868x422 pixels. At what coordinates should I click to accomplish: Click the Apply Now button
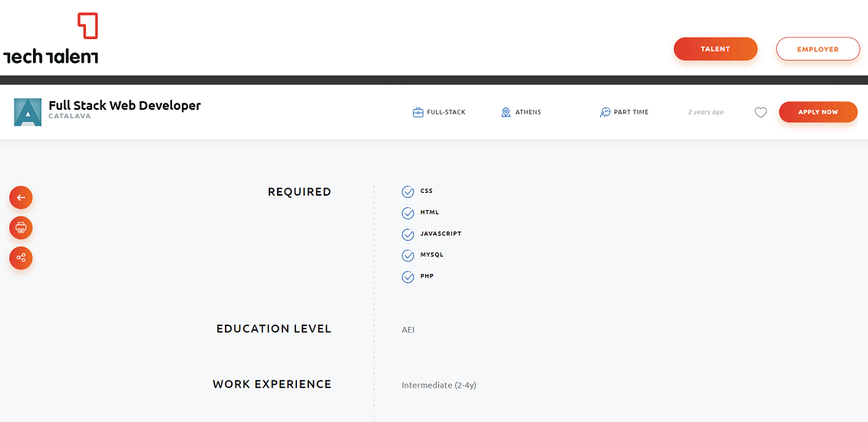point(818,112)
